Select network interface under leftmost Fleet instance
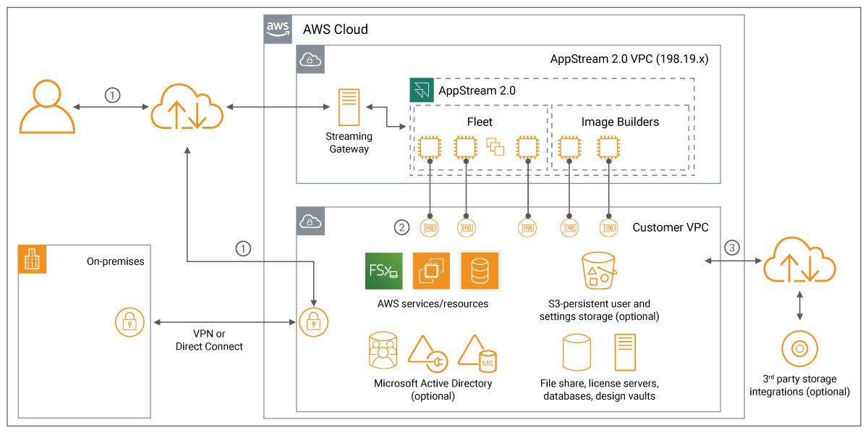The image size is (868, 433). coord(430,228)
